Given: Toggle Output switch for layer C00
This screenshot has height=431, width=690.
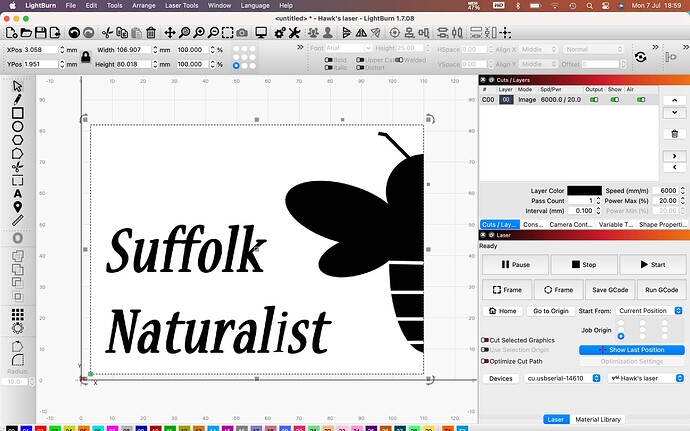Looking at the screenshot, I should click(594, 100).
